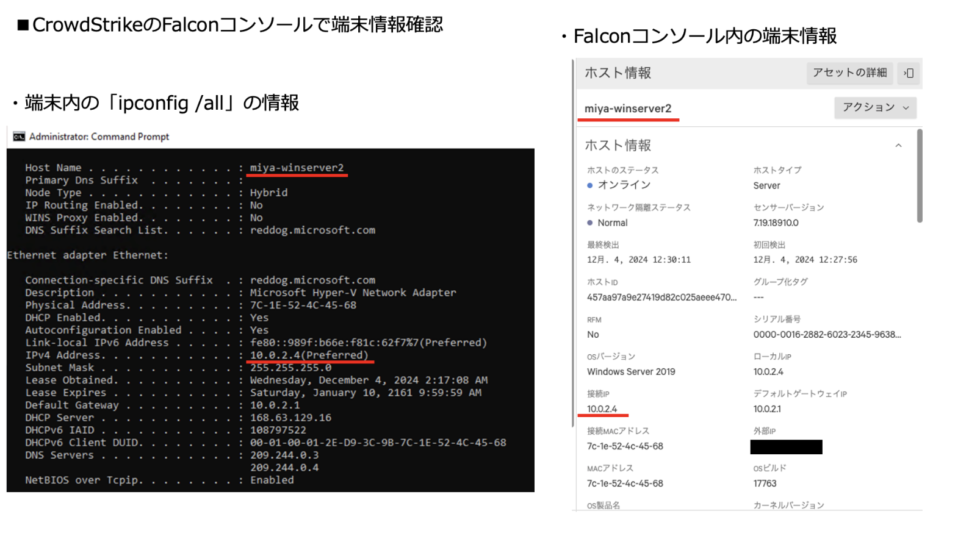Click the default gateway IP 10.0.2.1 in Falcon

pos(767,409)
